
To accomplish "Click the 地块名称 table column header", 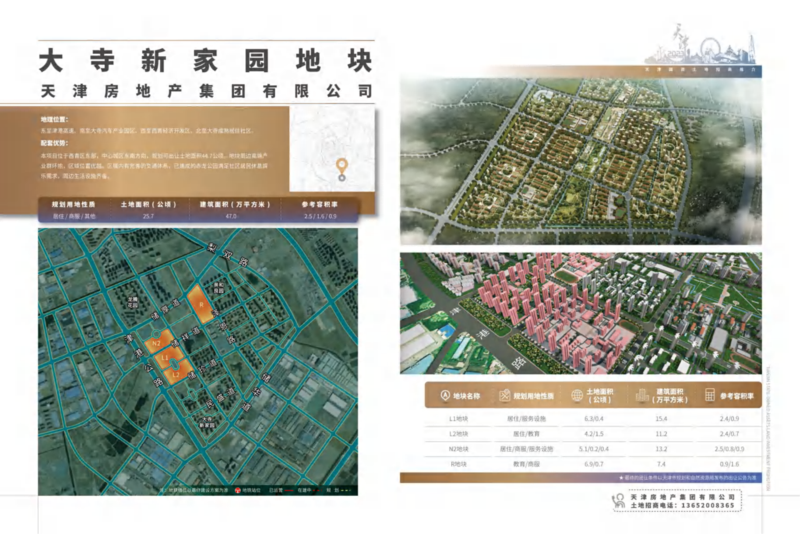I will coord(466,396).
